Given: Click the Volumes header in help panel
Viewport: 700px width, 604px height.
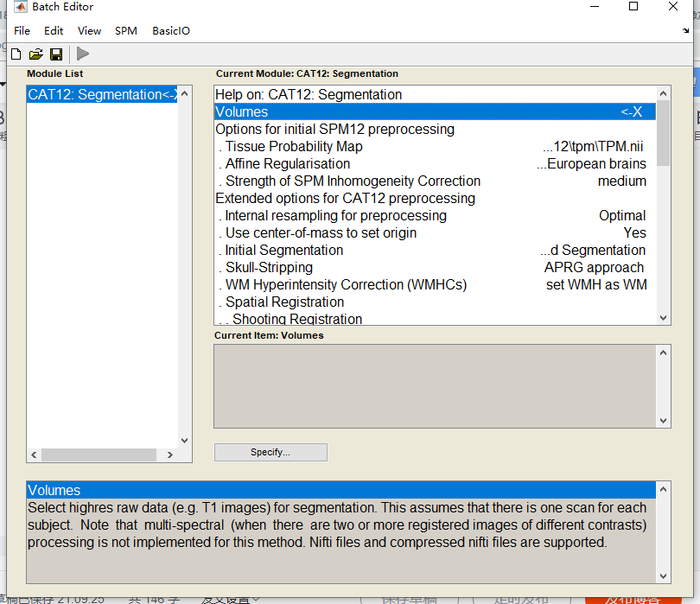Looking at the screenshot, I should pos(341,490).
